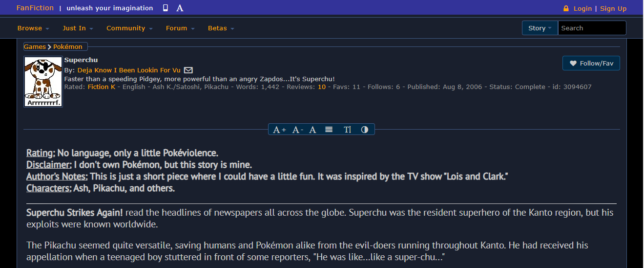
Task: Click the serif font 'A' icon in header
Action: click(180, 8)
